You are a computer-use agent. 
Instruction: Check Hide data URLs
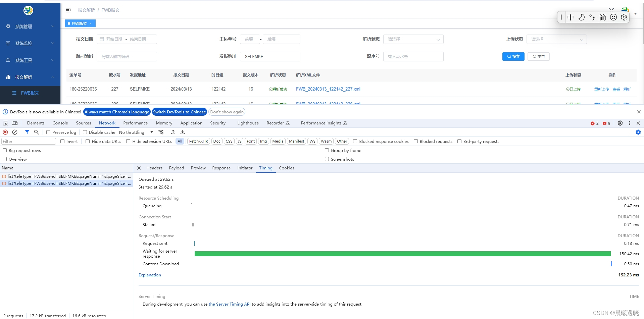pyautogui.click(x=88, y=141)
